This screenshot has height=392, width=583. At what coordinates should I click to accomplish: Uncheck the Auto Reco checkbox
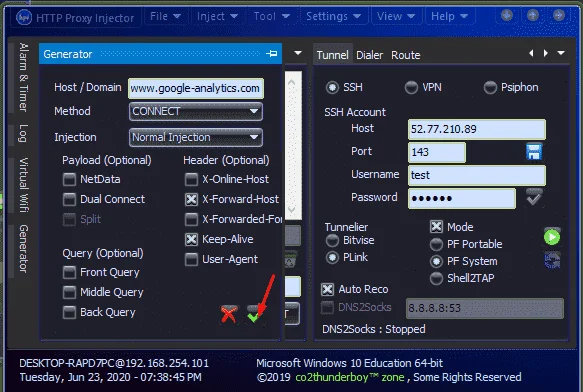click(327, 289)
